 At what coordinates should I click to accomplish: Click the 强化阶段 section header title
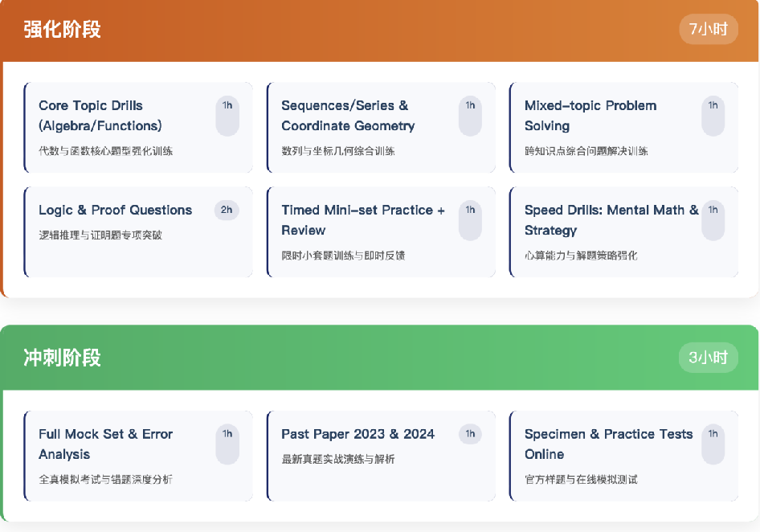pyautogui.click(x=62, y=30)
